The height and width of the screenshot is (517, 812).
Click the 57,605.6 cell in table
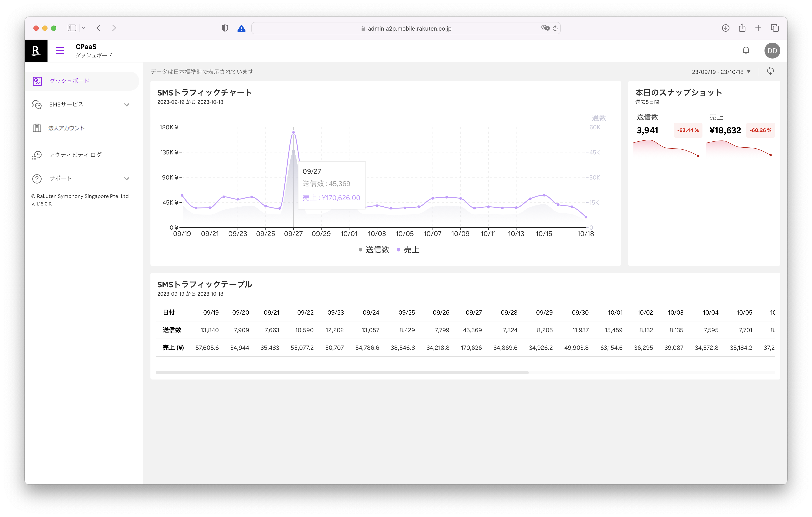tap(207, 348)
